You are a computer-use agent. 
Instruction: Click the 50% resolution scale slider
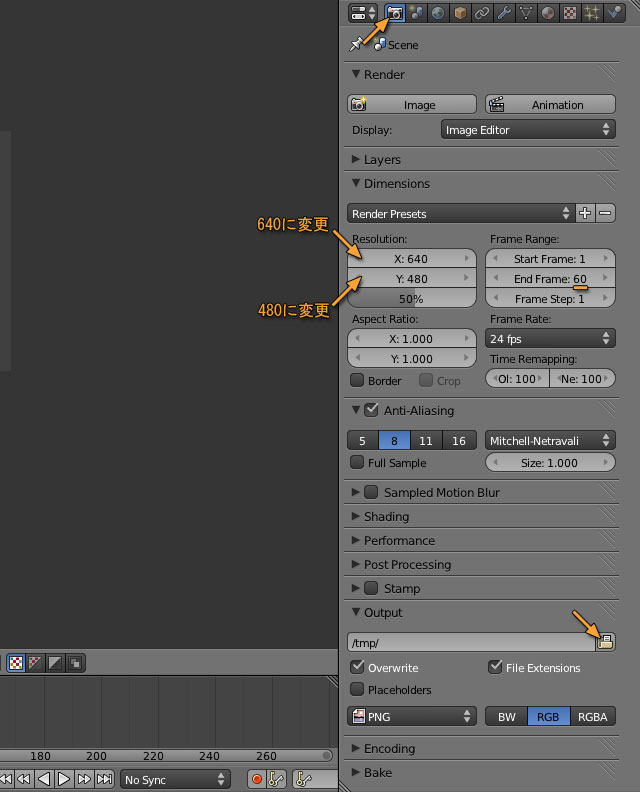(412, 298)
